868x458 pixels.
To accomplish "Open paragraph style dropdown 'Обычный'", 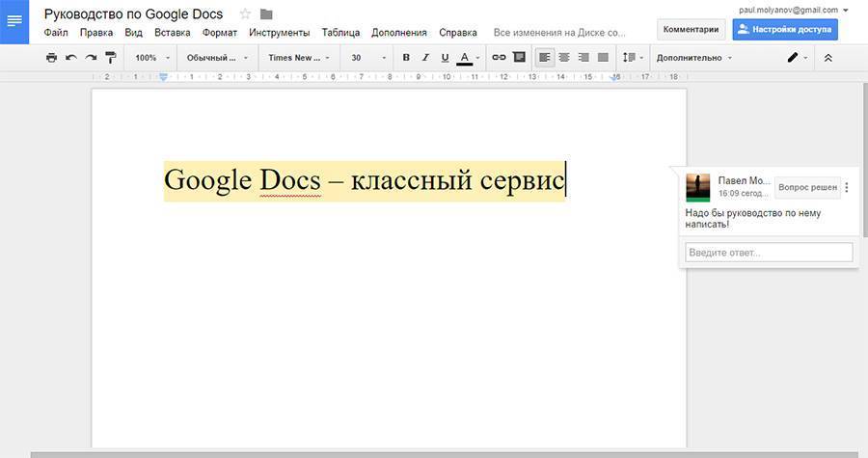I will 217,58.
